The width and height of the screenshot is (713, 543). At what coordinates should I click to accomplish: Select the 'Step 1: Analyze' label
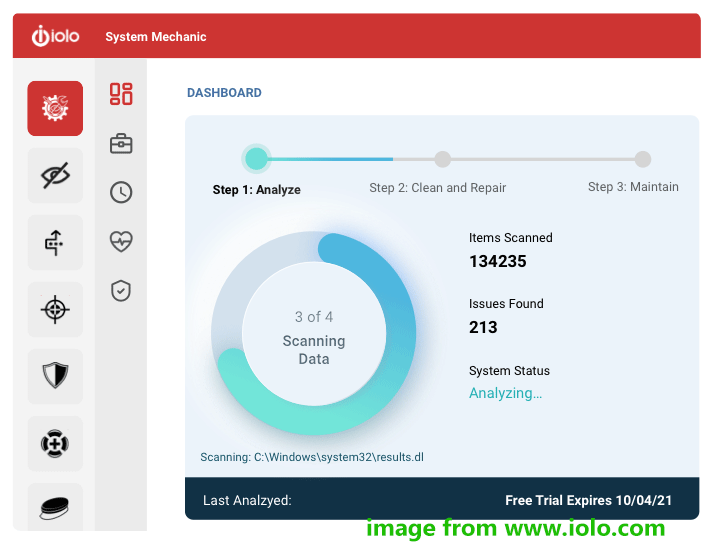pyautogui.click(x=256, y=190)
